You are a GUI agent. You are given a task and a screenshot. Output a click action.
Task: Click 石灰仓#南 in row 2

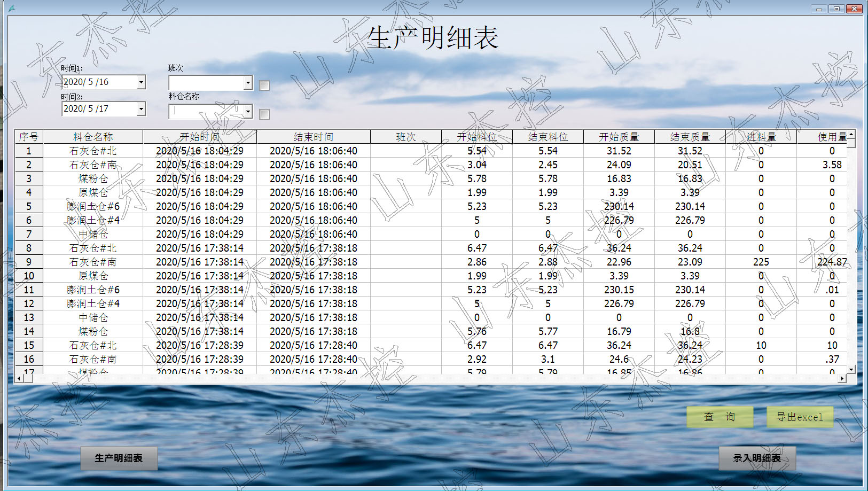coord(93,165)
